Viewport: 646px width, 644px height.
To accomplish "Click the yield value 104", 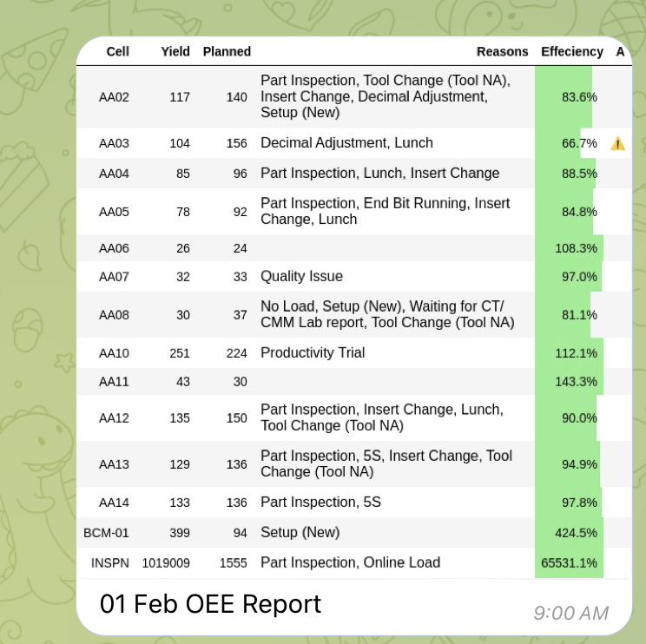I will [180, 143].
